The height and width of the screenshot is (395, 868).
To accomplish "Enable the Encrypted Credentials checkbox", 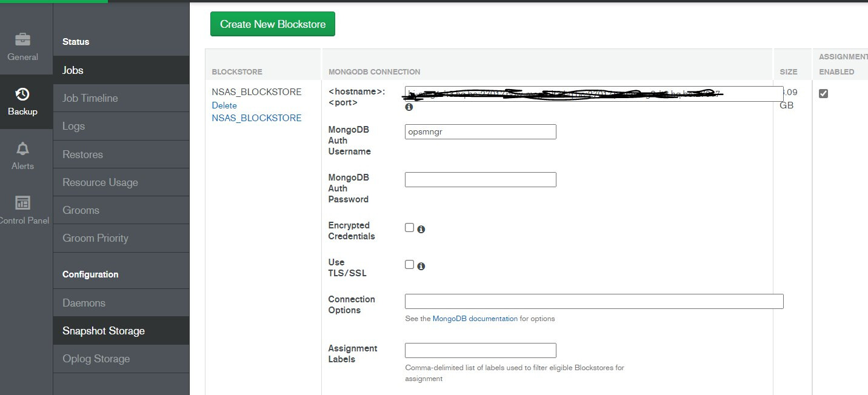I will 409,228.
